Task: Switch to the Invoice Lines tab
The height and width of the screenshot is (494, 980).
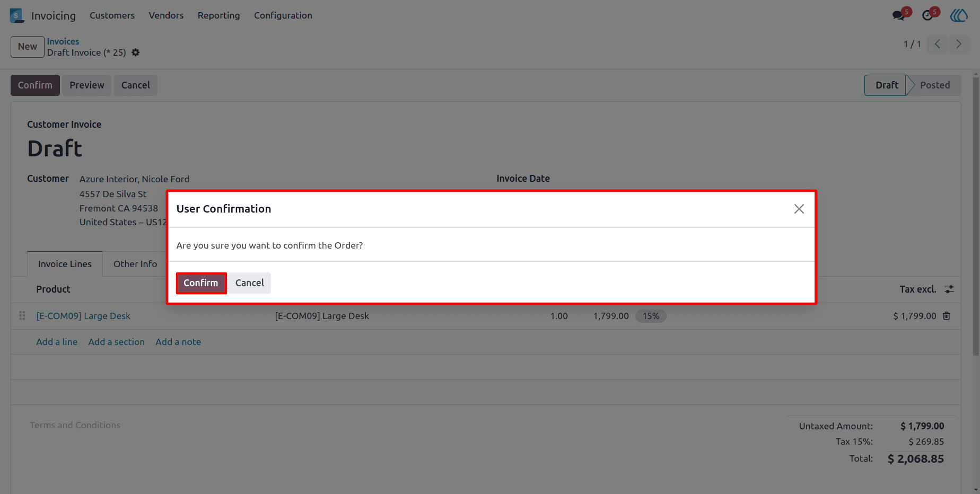Action: click(65, 264)
